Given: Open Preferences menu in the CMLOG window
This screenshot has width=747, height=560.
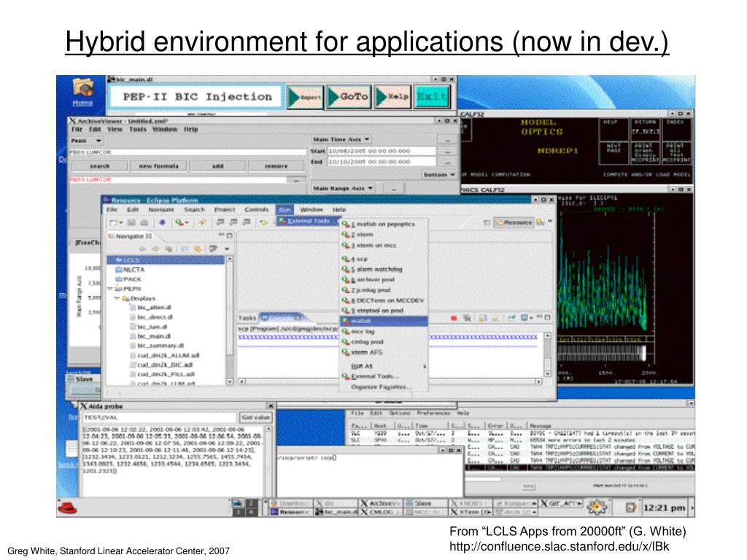Looking at the screenshot, I should coord(433,413).
